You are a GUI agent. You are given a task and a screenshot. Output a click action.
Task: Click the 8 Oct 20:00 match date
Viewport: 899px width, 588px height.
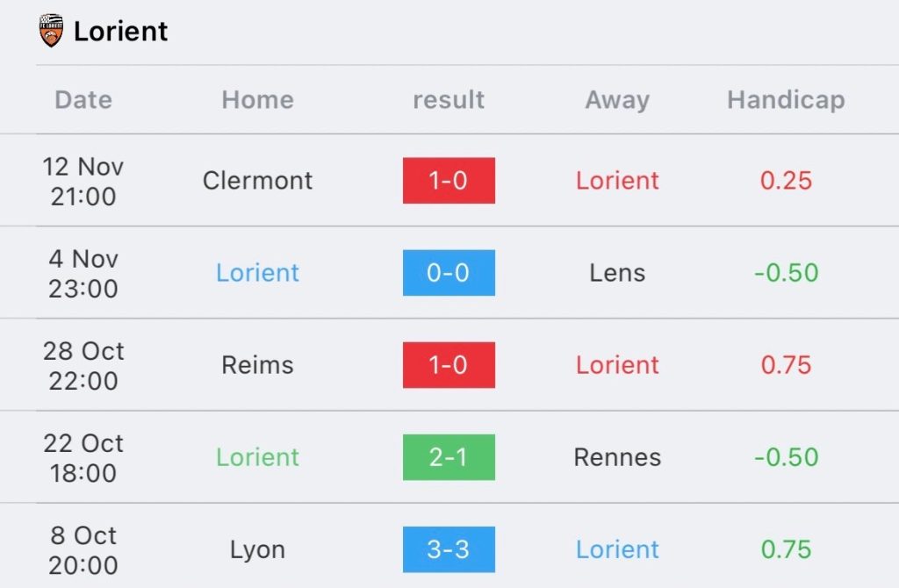coord(83,551)
